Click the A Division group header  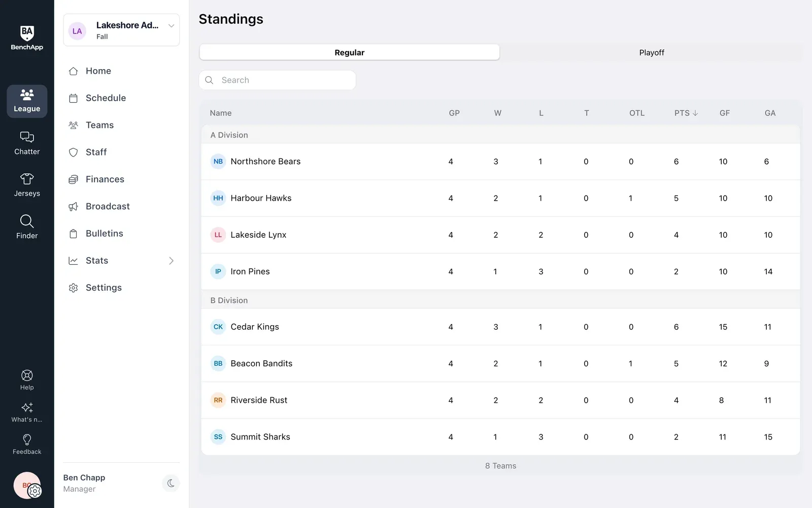click(x=500, y=135)
